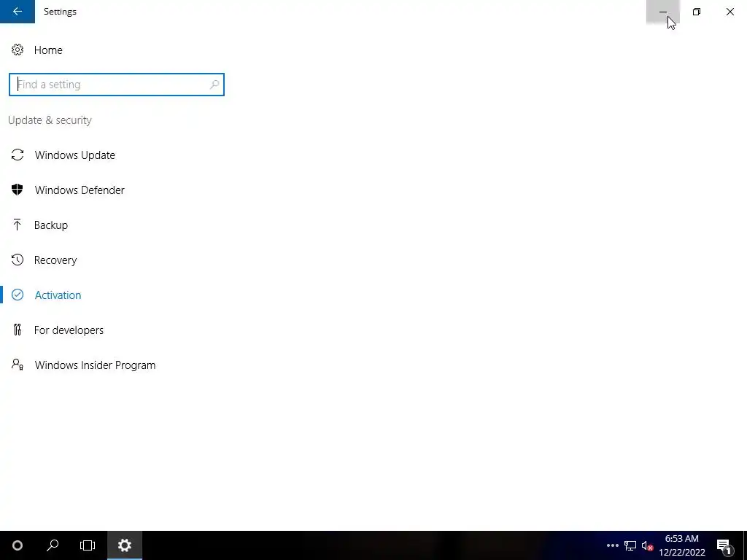Select the Home label in sidebar

tap(48, 50)
